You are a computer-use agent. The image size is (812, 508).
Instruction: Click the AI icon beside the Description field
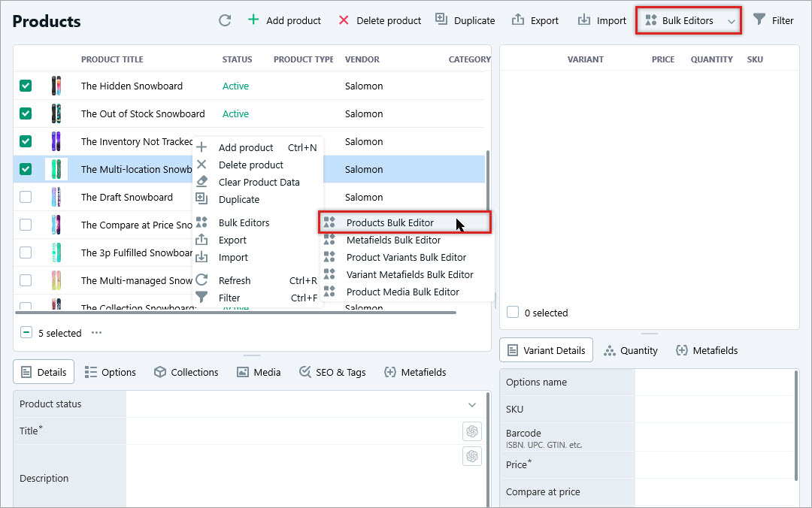(x=471, y=456)
